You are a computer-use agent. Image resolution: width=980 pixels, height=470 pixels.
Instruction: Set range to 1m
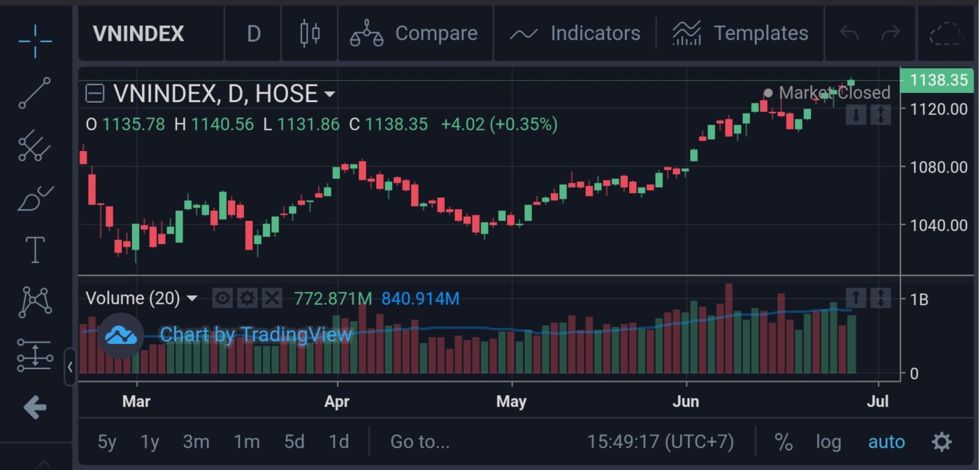tap(247, 441)
